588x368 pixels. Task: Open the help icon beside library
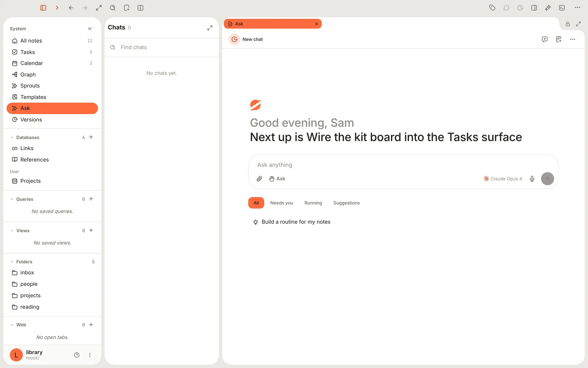[x=77, y=355]
